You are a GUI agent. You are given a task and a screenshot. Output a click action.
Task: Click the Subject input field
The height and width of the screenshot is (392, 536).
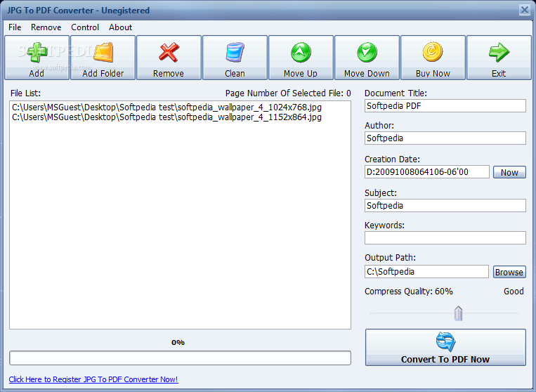[445, 205]
